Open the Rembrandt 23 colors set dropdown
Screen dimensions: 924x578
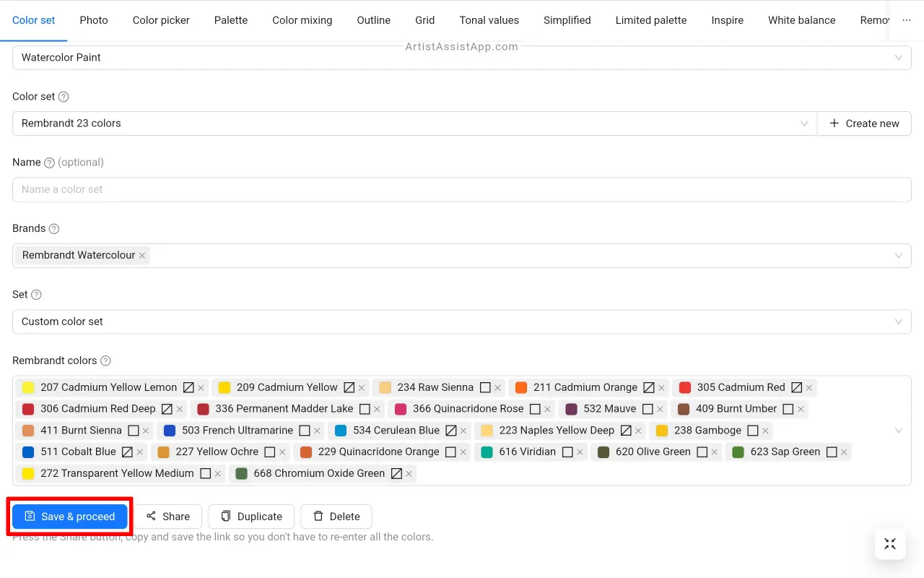414,124
